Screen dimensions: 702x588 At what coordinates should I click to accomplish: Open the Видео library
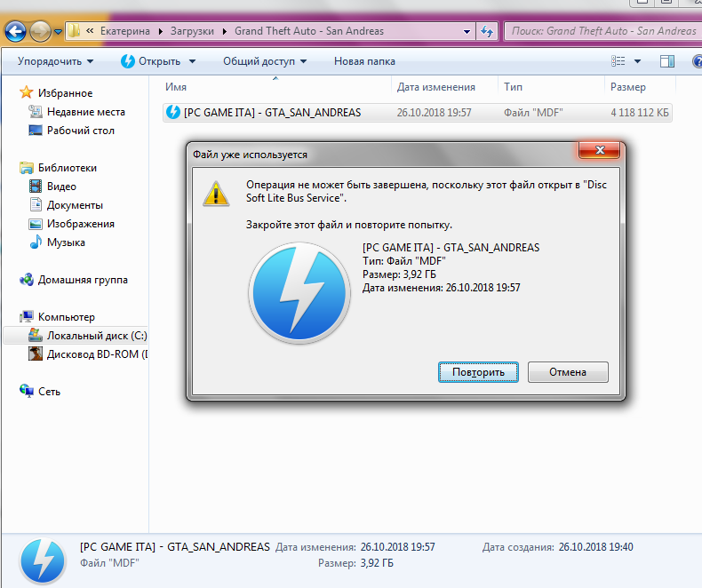61,187
